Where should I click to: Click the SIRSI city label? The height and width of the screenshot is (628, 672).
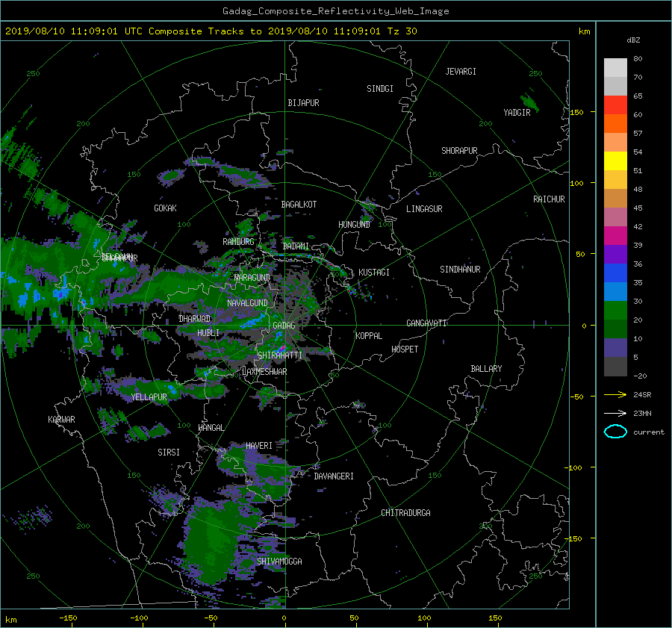tap(169, 453)
